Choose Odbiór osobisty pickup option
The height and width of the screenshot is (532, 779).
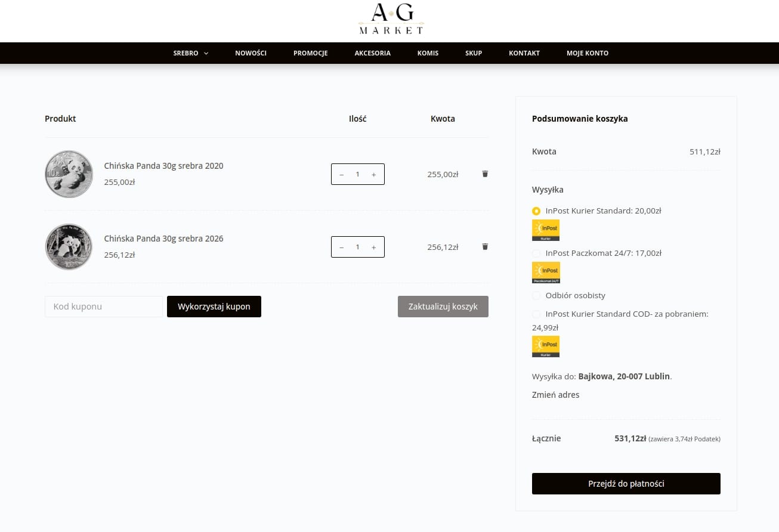[536, 296]
